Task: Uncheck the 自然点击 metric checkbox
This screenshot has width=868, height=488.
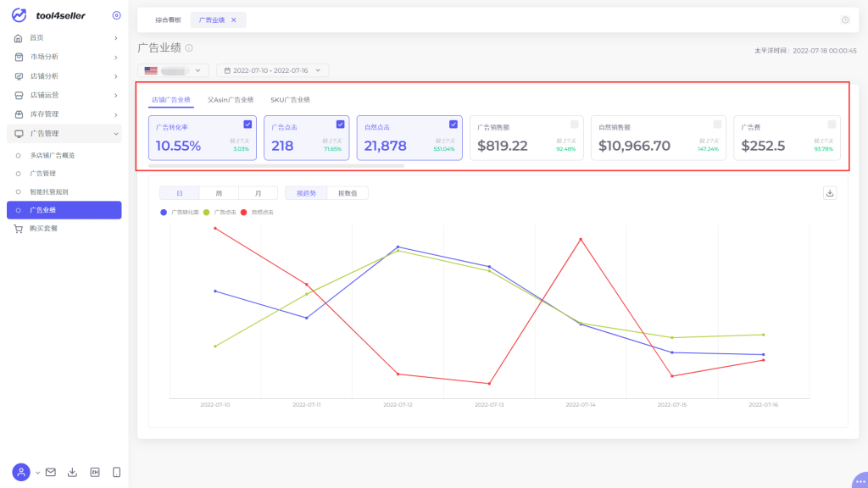Action: click(x=453, y=124)
